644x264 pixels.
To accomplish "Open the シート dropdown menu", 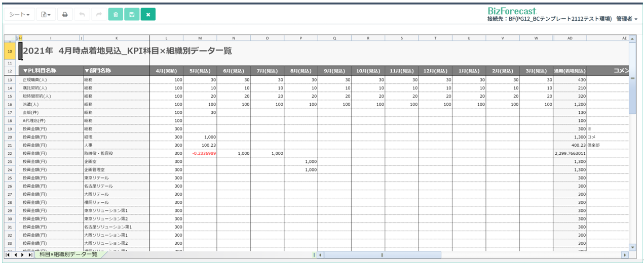I will (x=20, y=15).
